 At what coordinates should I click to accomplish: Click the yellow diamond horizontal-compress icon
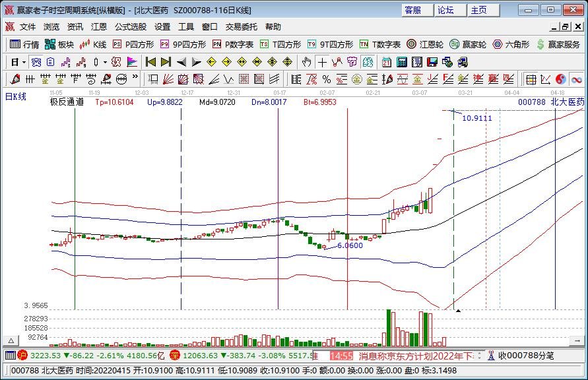click(257, 62)
